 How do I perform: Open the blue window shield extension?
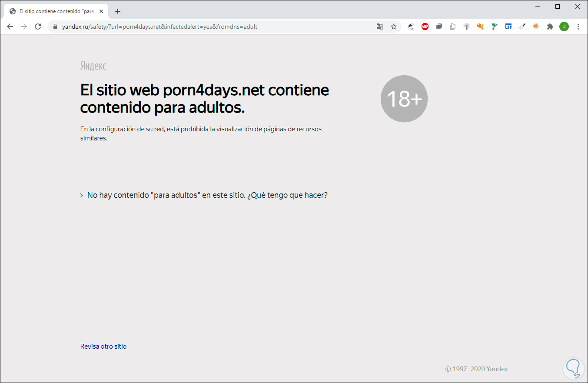[x=508, y=27]
